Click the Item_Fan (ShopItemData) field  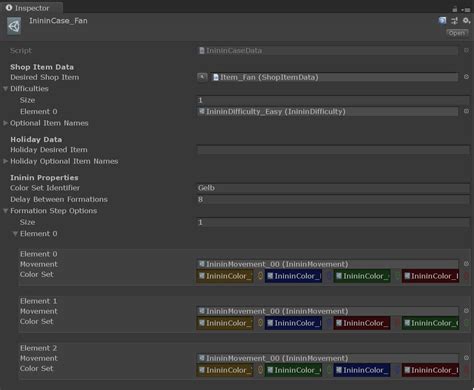pos(334,77)
